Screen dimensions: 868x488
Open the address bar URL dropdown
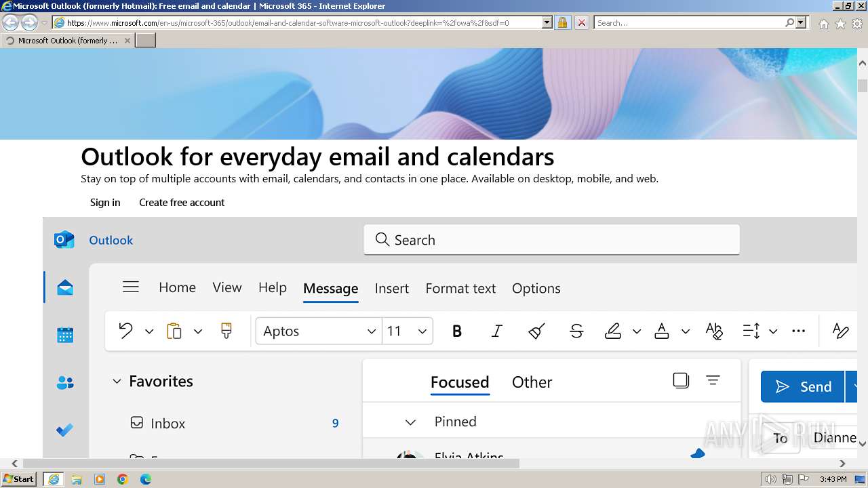click(547, 22)
